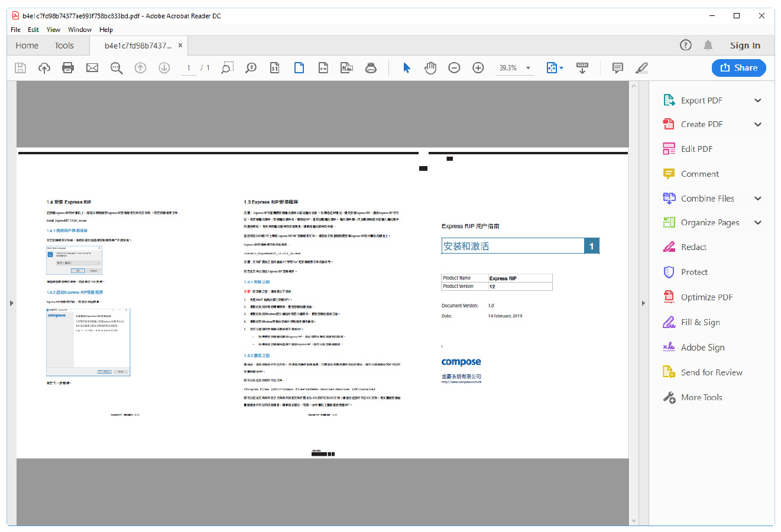
Task: Click the compose.com.hk link in the document
Action: (x=462, y=382)
